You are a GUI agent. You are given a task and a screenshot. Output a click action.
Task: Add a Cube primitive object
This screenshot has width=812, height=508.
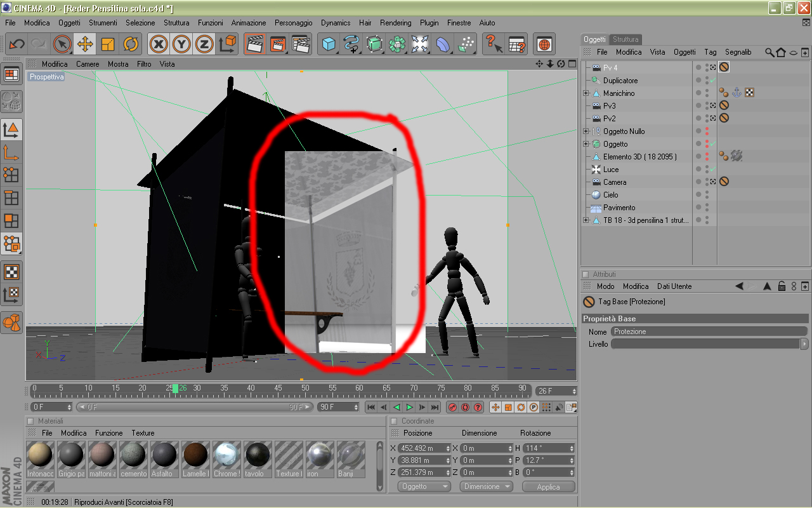pyautogui.click(x=329, y=44)
